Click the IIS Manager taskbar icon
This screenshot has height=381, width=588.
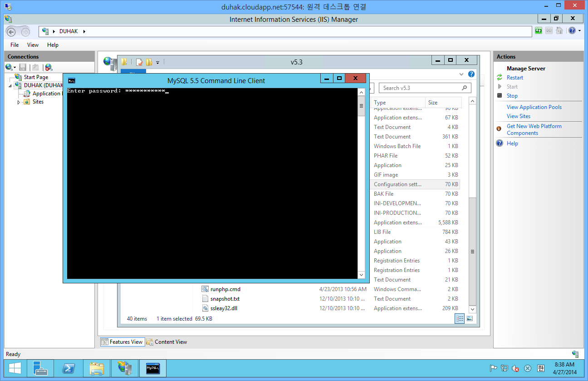click(x=124, y=368)
